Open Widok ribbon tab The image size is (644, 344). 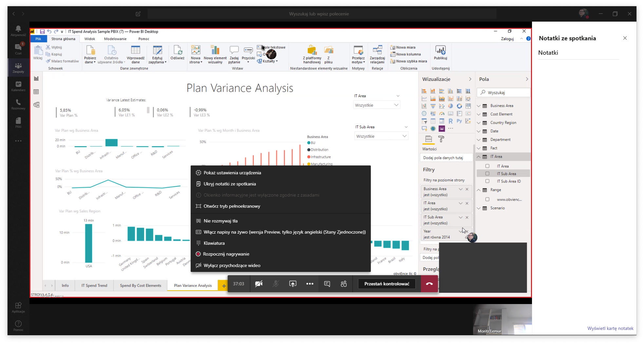[x=90, y=39]
